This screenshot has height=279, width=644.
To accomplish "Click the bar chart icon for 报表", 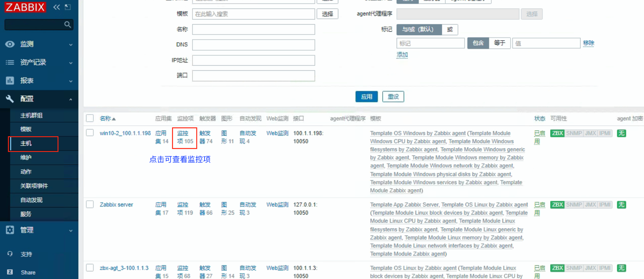I will [10, 80].
